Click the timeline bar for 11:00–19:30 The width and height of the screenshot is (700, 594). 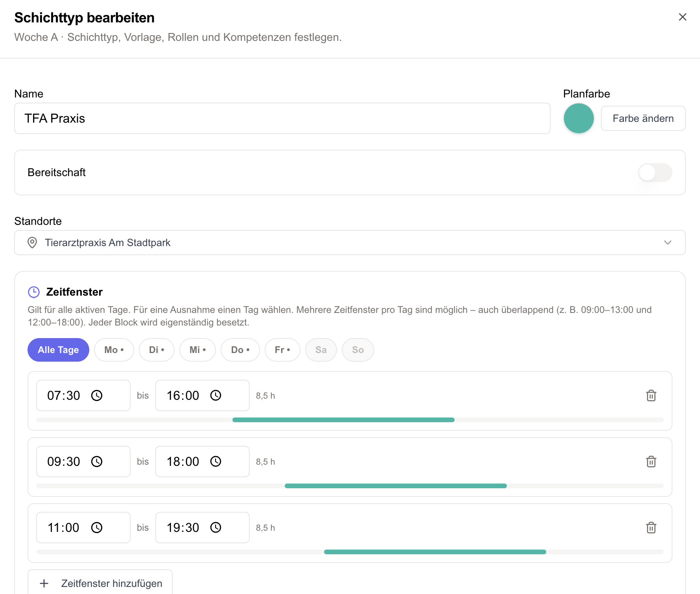pyautogui.click(x=435, y=552)
